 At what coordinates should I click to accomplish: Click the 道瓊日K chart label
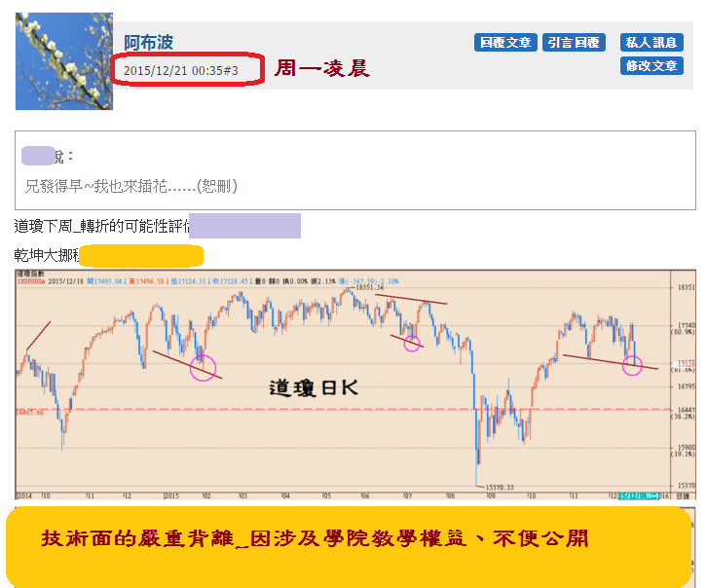coord(314,387)
